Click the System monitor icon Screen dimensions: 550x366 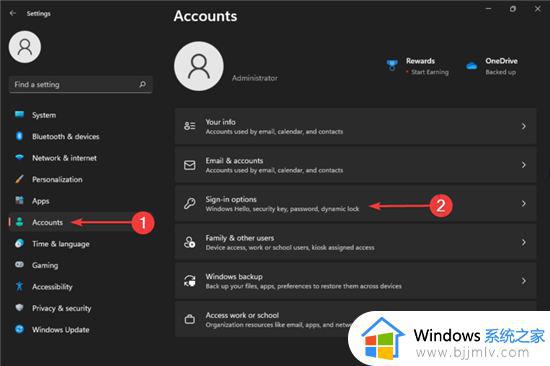pyautogui.click(x=19, y=114)
